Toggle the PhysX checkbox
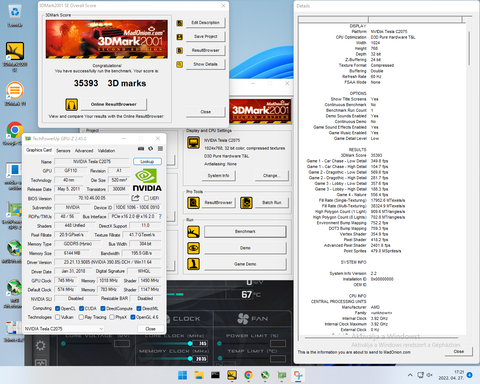 click(x=112, y=317)
